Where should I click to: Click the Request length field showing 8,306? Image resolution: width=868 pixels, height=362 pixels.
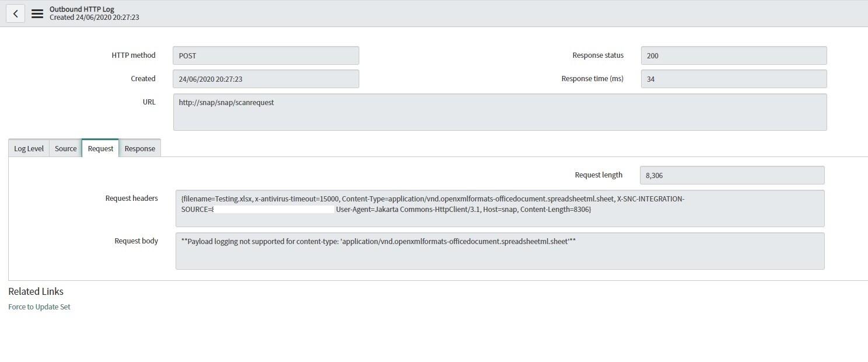732,175
